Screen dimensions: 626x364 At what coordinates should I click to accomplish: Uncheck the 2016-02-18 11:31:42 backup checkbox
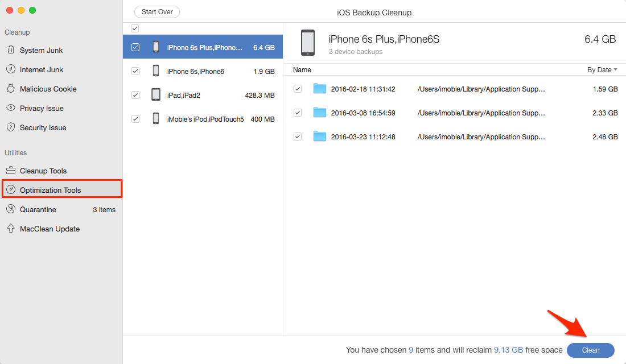click(298, 89)
